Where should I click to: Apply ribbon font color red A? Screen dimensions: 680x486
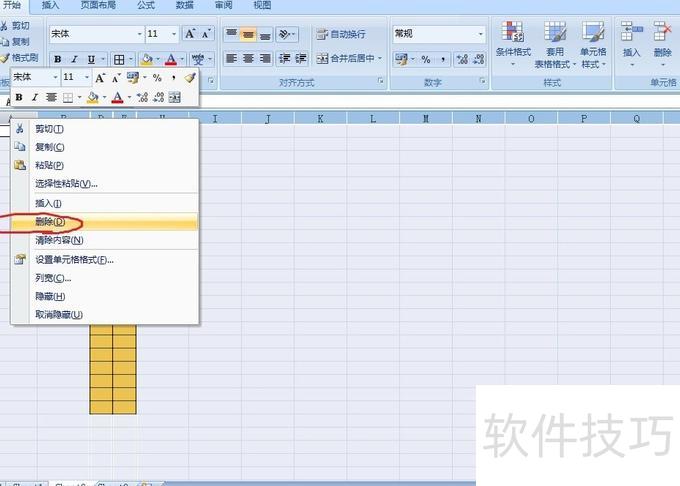[171, 59]
